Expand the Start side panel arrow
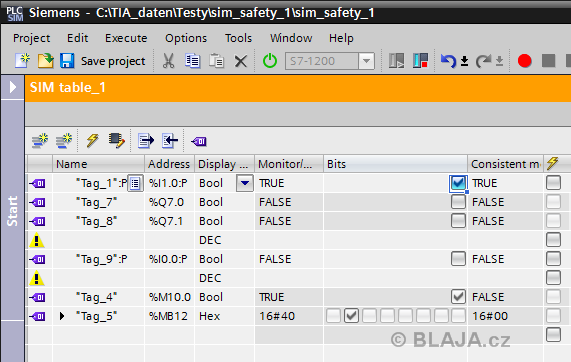Viewport: 571px width, 362px height. pos(13,87)
